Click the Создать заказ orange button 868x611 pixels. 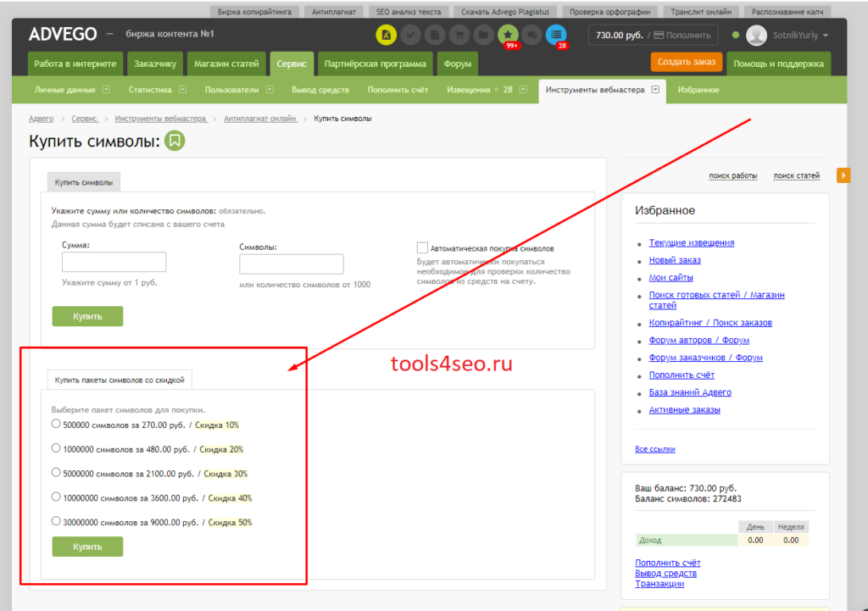click(x=687, y=62)
